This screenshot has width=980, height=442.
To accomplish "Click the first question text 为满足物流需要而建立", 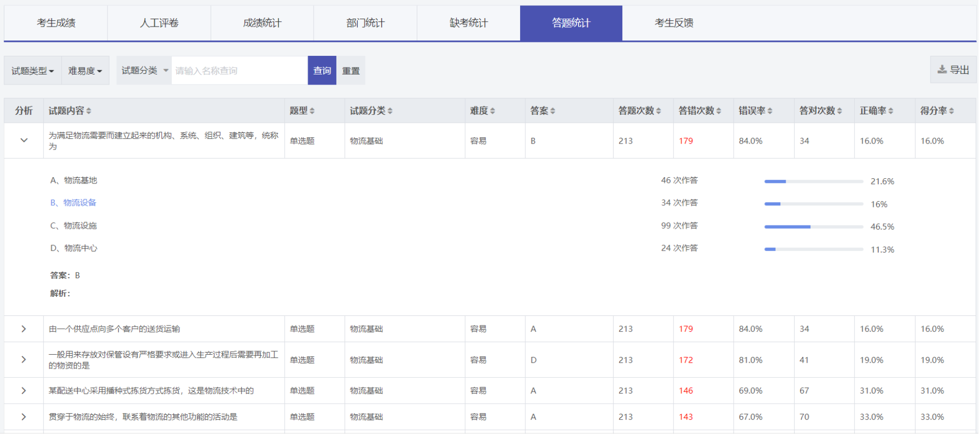I will point(163,141).
